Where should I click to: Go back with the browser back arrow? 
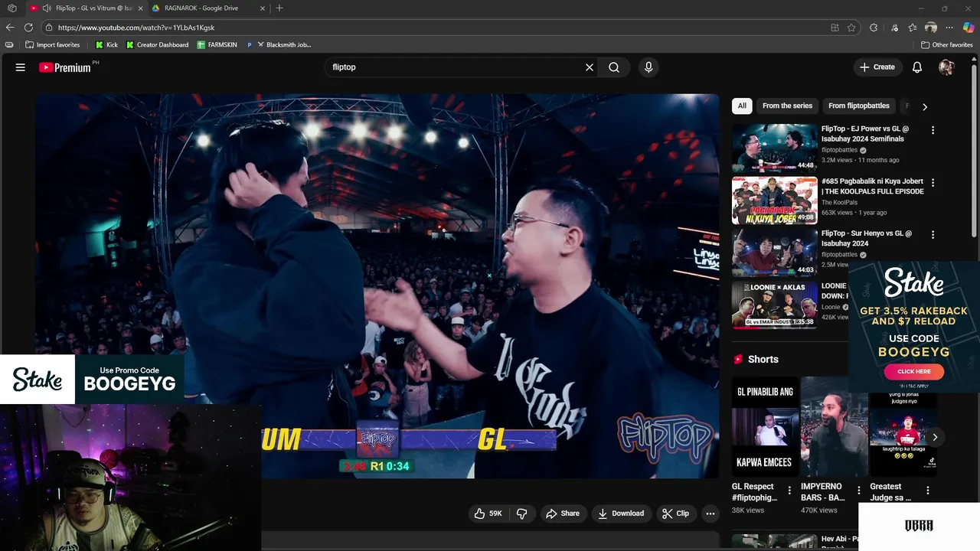[x=10, y=28]
